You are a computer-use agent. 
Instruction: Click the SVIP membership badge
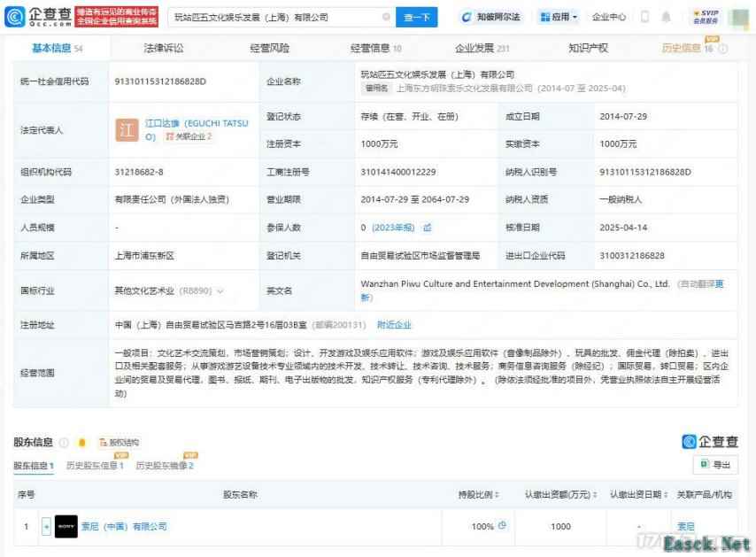(x=706, y=17)
